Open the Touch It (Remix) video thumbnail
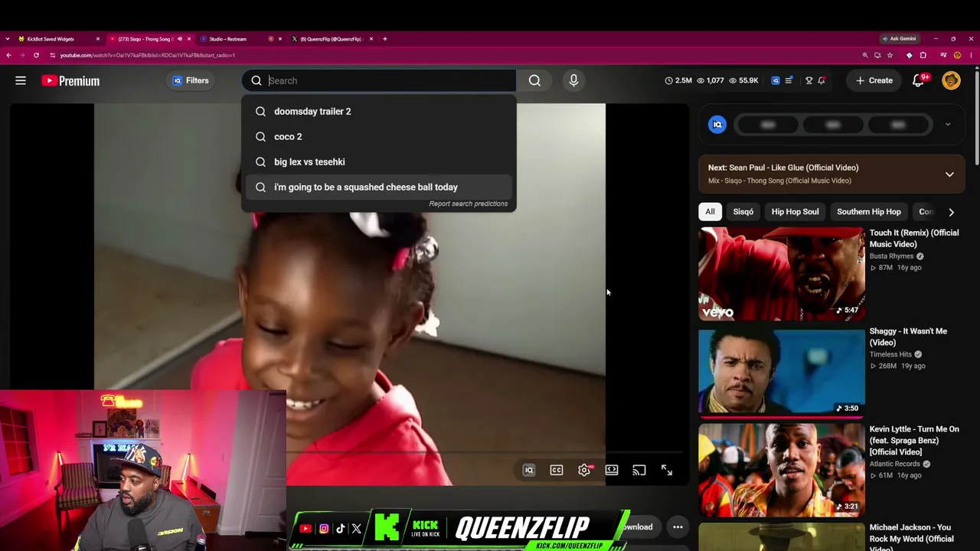 coord(782,273)
